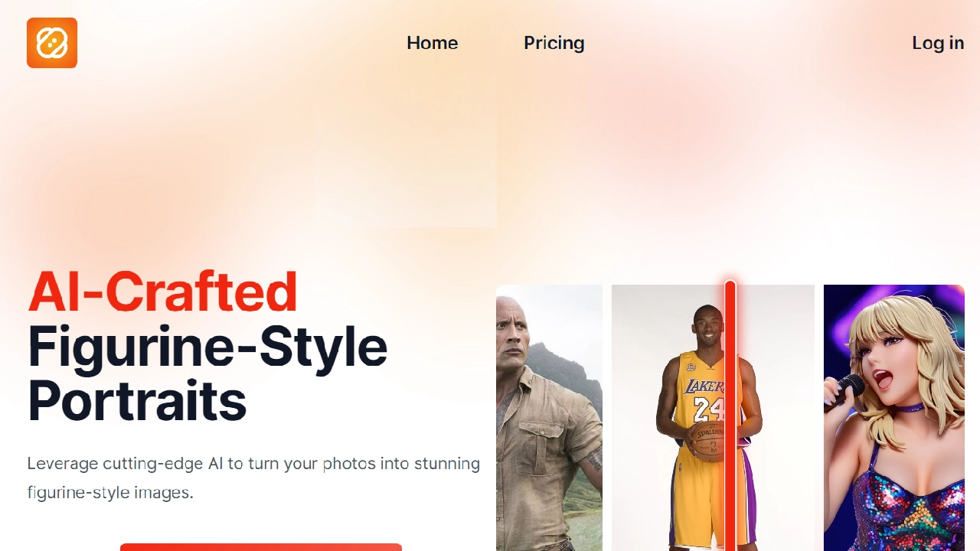980x551 pixels.
Task: Click the basketball held by the player
Action: tap(708, 442)
